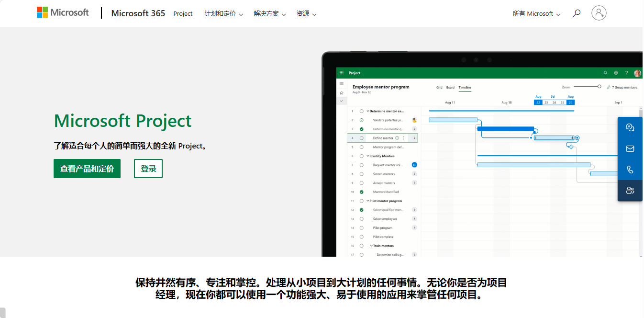This screenshot has width=644, height=318.
Task: Expand the 解决方案 dropdown menu
Action: coord(270,14)
